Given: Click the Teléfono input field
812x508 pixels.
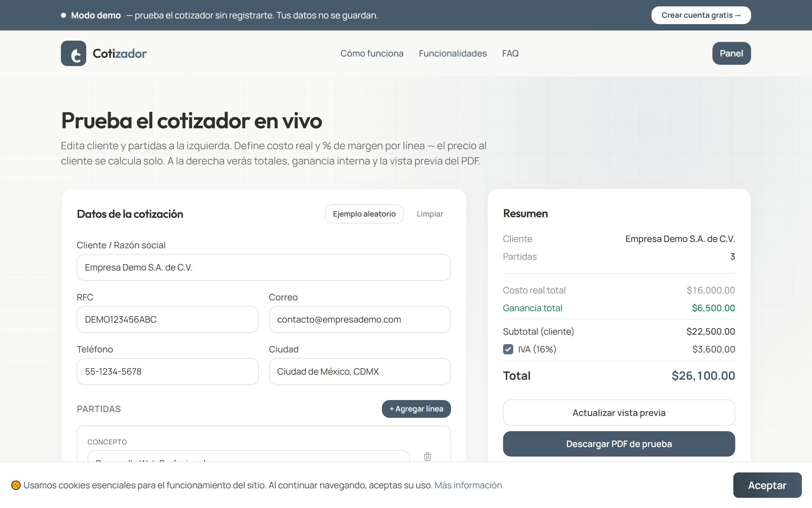Looking at the screenshot, I should click(167, 371).
